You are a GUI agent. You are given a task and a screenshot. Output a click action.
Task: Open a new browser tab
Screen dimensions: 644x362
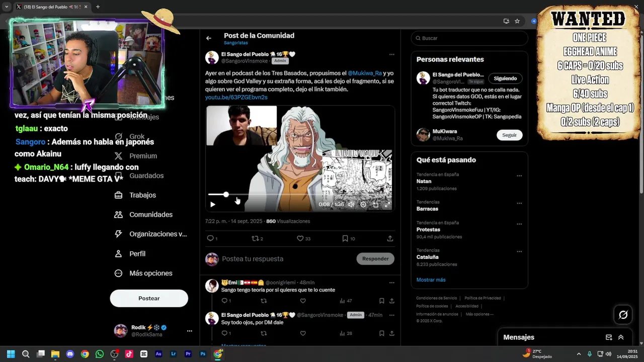(x=98, y=7)
